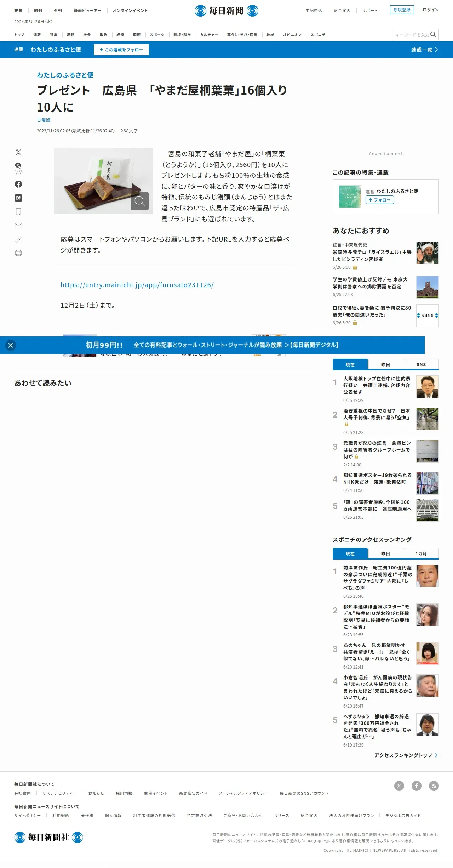Open ranking article 大阪地検トップ
Image resolution: width=453 pixels, height=868 pixels.
pyautogui.click(x=377, y=385)
